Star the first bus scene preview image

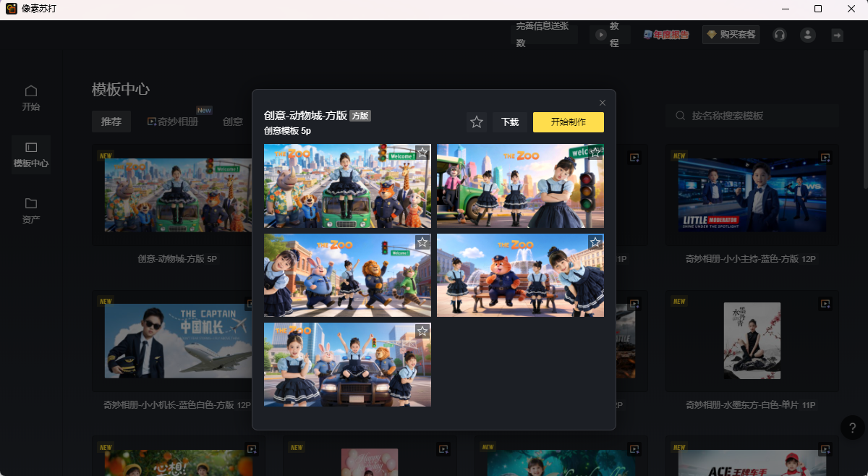coord(422,153)
